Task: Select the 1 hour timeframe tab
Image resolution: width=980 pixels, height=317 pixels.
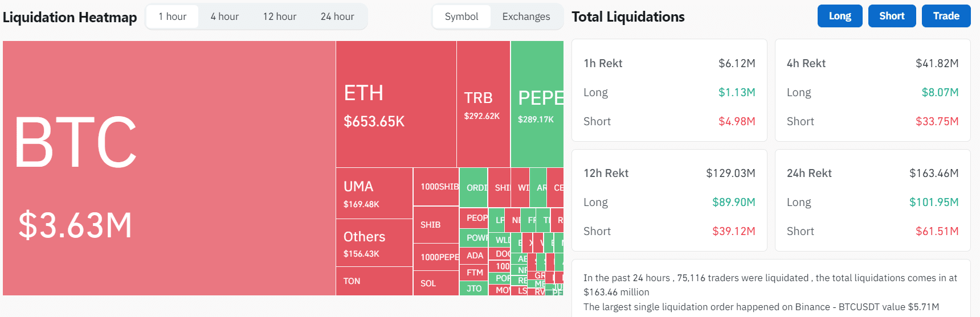Action: click(173, 17)
